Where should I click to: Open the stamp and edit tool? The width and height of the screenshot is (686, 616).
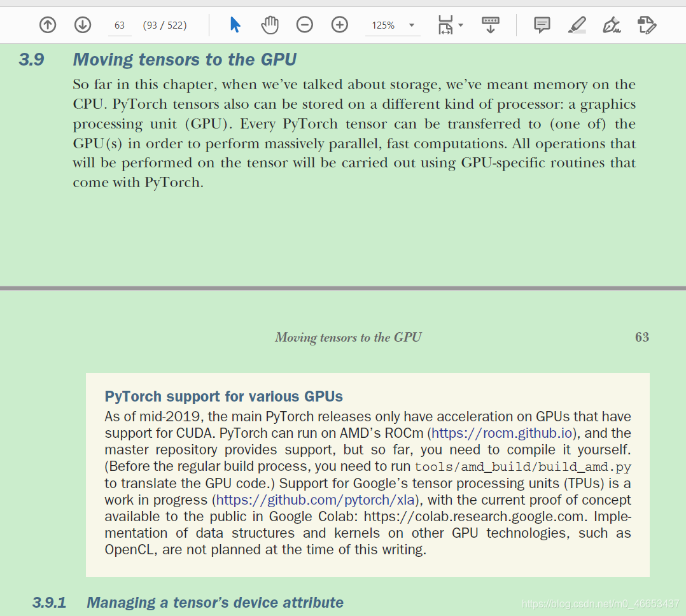(x=647, y=25)
